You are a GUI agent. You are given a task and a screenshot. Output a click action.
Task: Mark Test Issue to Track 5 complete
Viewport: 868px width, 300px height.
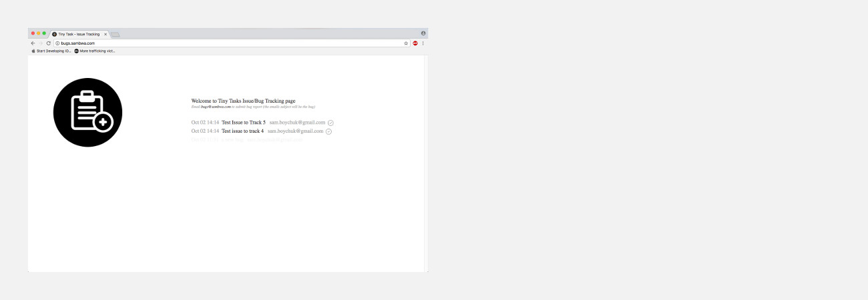(x=331, y=123)
